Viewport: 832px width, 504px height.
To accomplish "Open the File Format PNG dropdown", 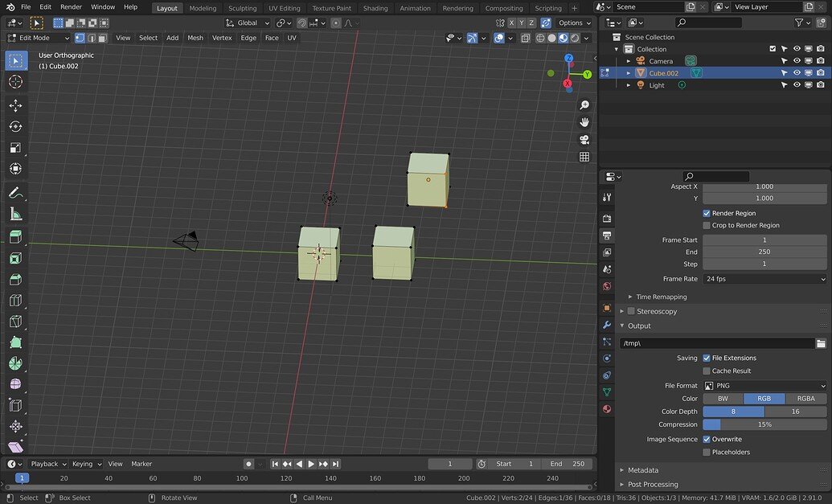I will tap(764, 386).
